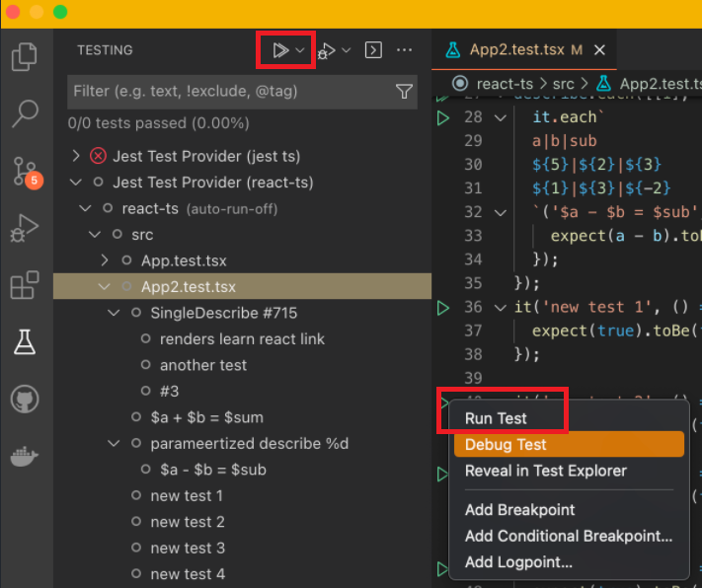702x588 pixels.
Task: Select 'new test 1' in test tree
Action: (187, 496)
